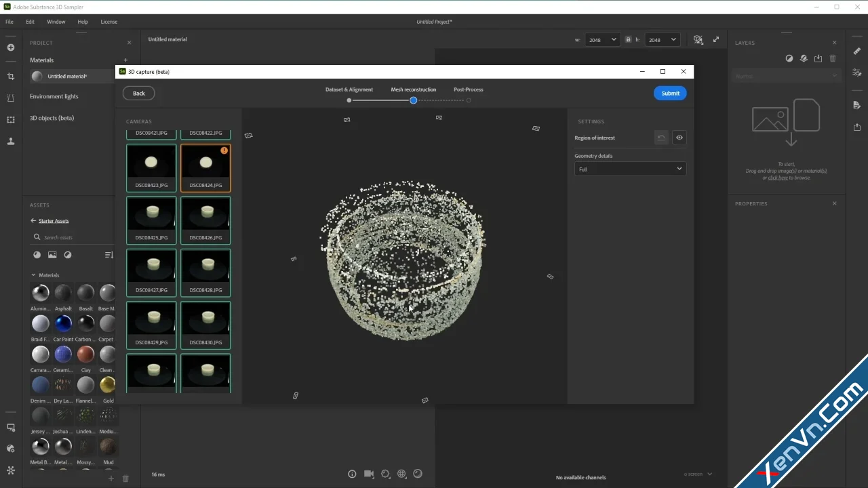Image resolution: width=868 pixels, height=488 pixels.
Task: Select the tiling selection tool in sidebar
Action: (x=11, y=120)
